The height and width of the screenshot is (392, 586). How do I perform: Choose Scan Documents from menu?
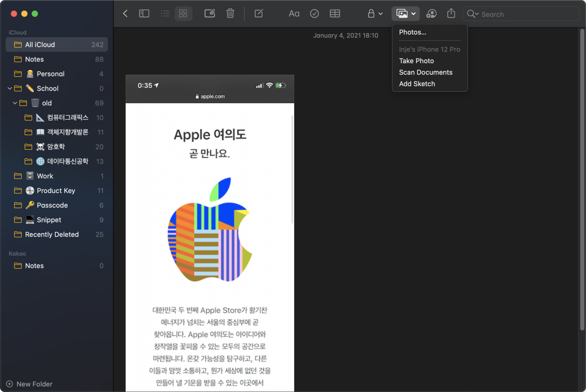tap(426, 72)
